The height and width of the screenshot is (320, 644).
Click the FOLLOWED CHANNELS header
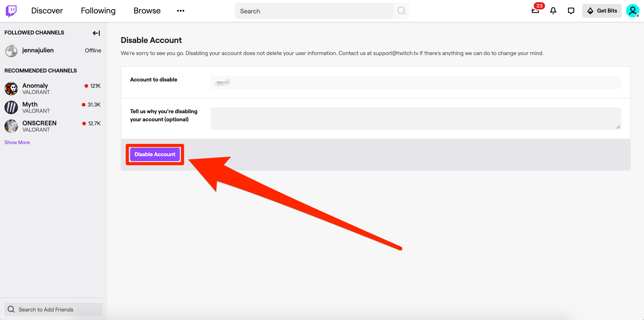click(34, 33)
